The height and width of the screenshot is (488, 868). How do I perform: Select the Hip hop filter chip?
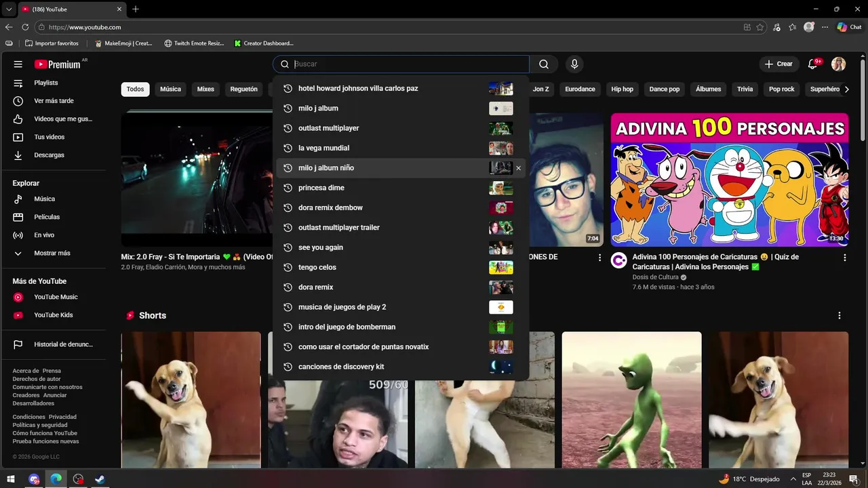tap(622, 89)
